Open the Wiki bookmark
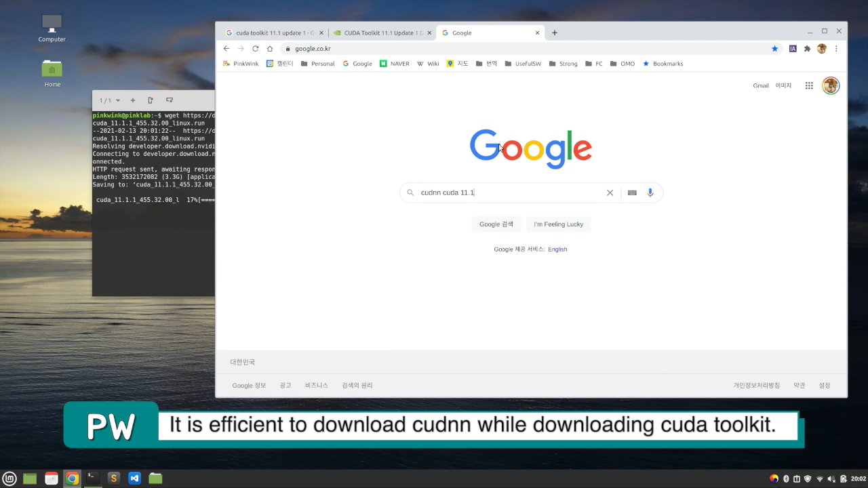868x488 pixels. point(428,64)
